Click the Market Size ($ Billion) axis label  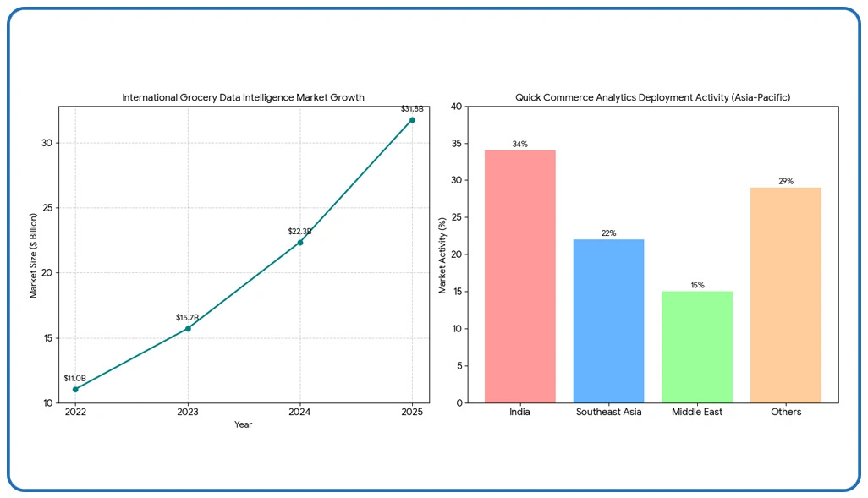pyautogui.click(x=34, y=254)
